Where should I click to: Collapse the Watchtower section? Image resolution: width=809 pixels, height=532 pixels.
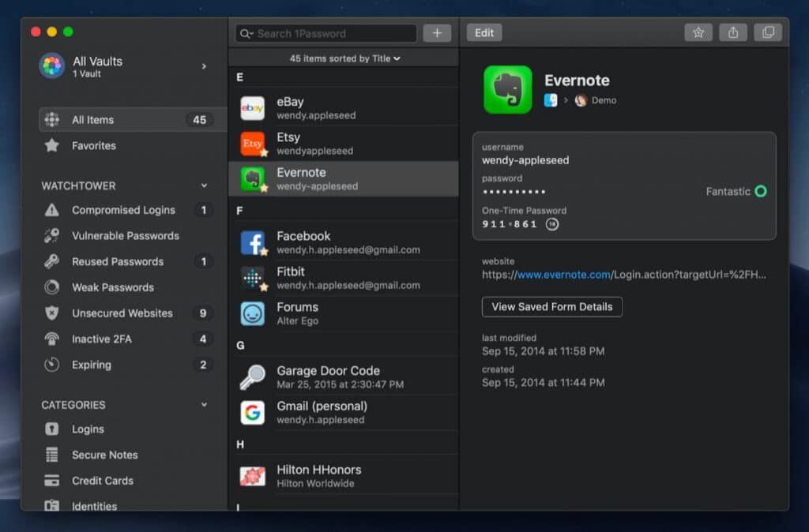204,185
